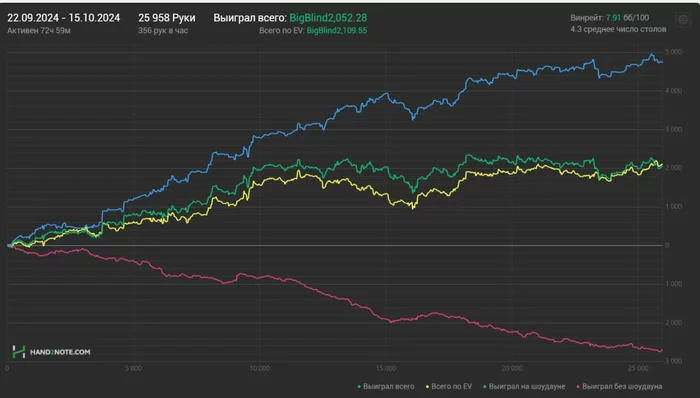Toggle the 'Выиграл на шоудауне' legend series
700x398 pixels.
[x=524, y=386]
